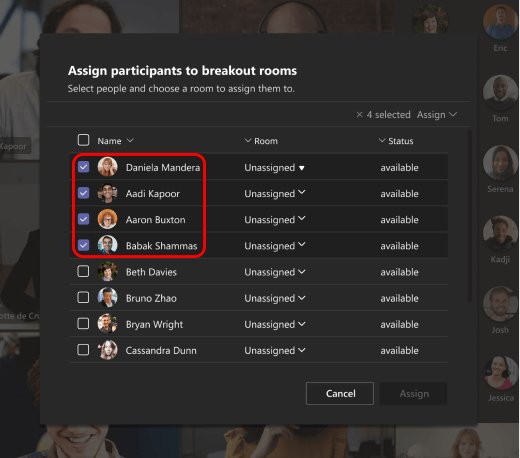Uncheck Babak Shammas's checkbox
Screen dimensions: 520x458
[x=83, y=245]
